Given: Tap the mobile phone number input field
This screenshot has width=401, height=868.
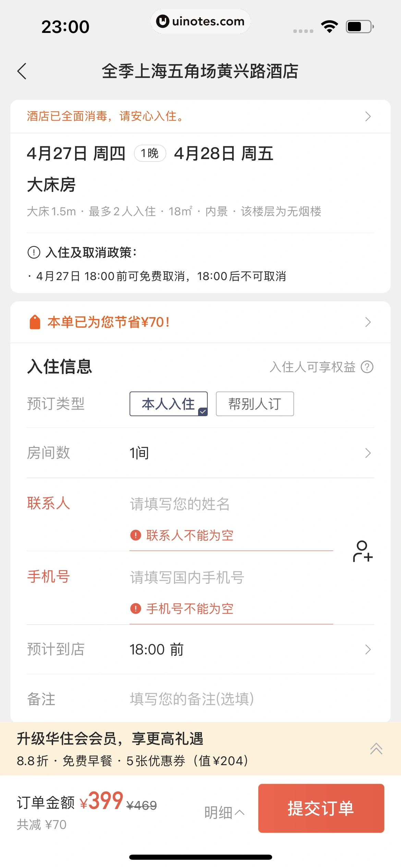Looking at the screenshot, I should pos(231,578).
